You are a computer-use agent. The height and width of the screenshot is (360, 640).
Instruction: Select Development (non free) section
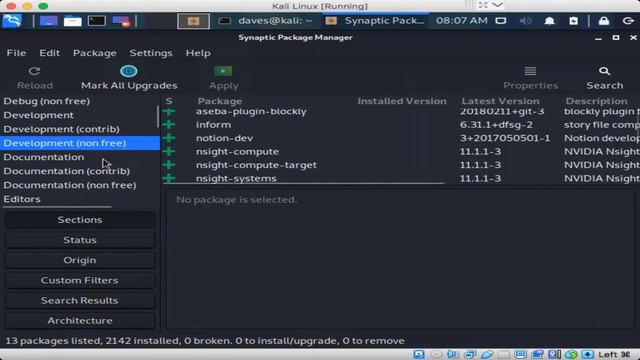80,143
